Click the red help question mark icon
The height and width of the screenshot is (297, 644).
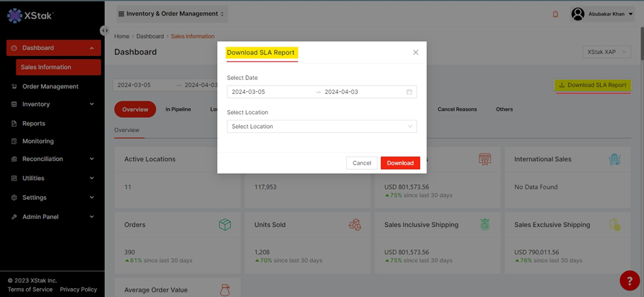tap(629, 281)
